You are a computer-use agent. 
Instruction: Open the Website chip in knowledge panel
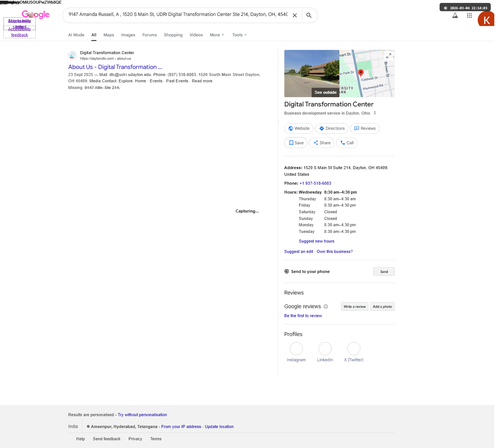(299, 128)
